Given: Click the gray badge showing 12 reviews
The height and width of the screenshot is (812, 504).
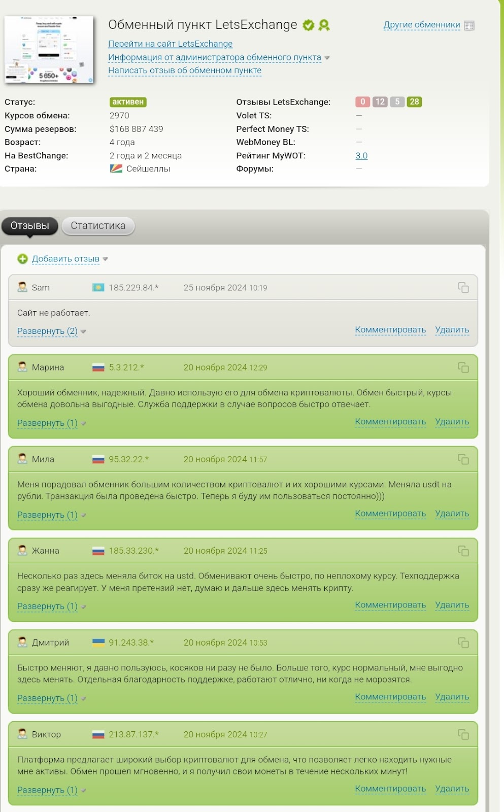Looking at the screenshot, I should click(x=380, y=101).
